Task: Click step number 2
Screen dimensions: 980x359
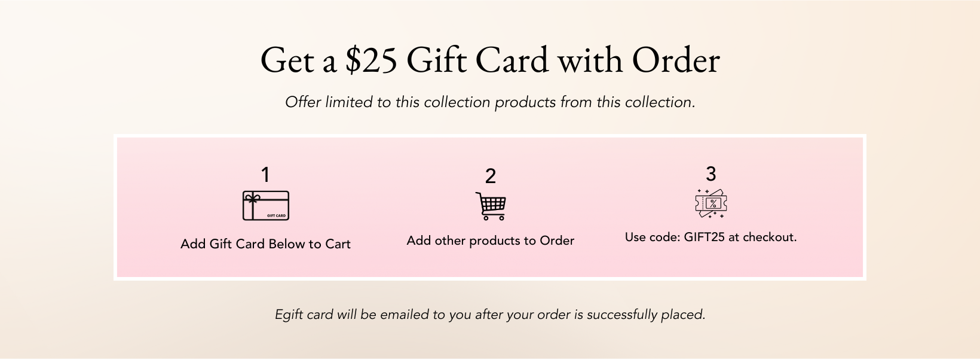Action: (490, 176)
